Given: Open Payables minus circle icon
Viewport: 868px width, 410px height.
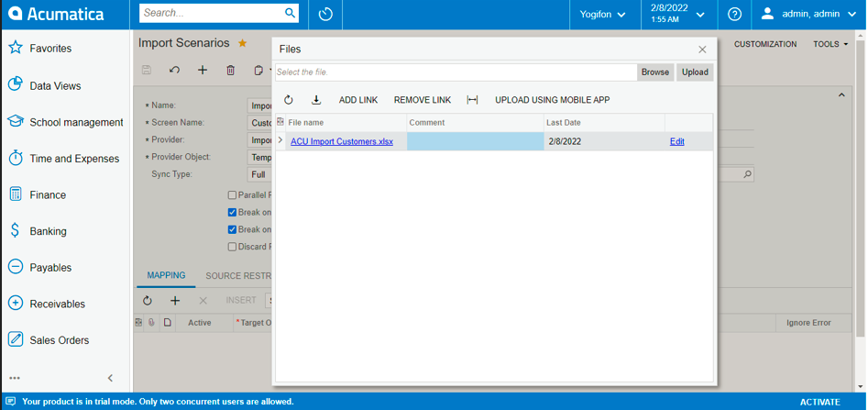Looking at the screenshot, I should (x=16, y=267).
